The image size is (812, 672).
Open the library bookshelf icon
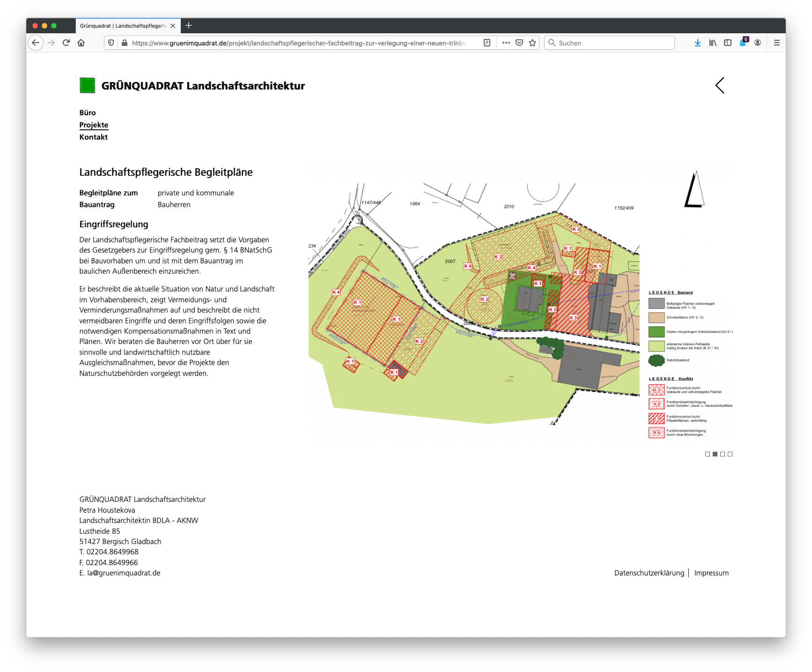[x=713, y=43]
